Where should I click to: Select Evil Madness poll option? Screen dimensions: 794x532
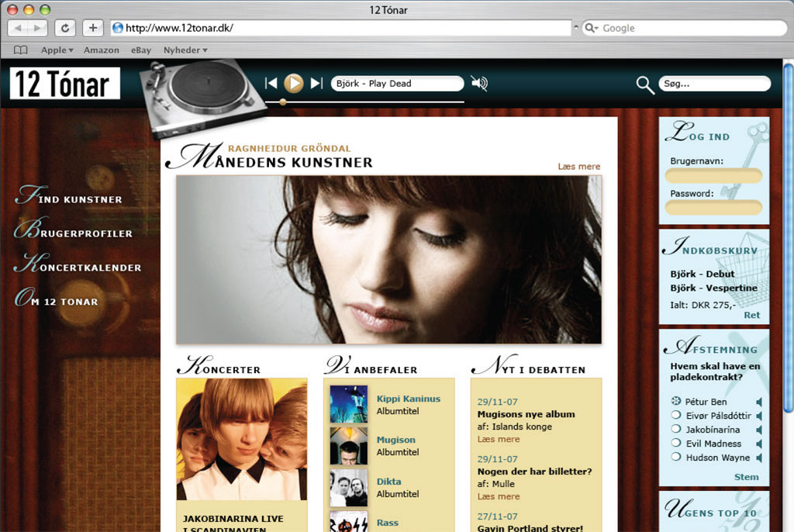[x=676, y=443]
